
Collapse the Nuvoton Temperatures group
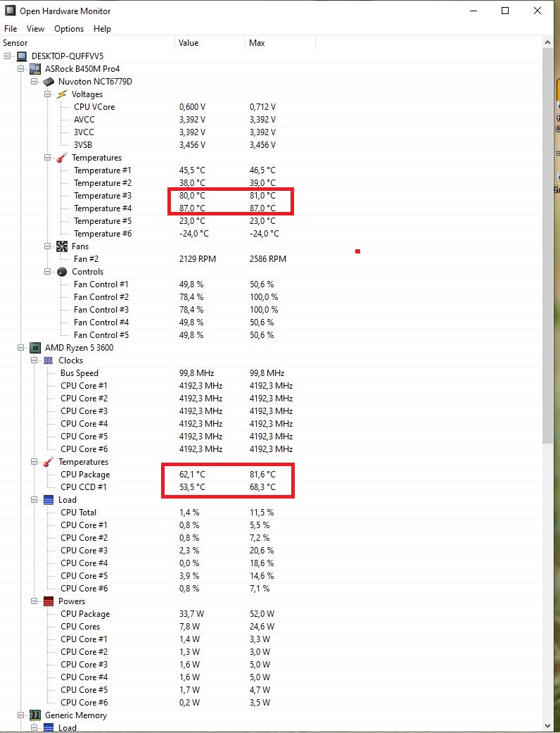point(48,158)
